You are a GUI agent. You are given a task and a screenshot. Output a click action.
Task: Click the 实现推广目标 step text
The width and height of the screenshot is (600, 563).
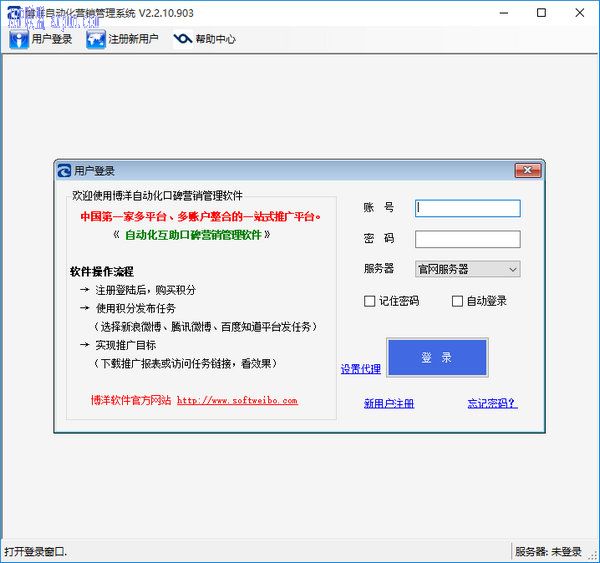click(126, 345)
